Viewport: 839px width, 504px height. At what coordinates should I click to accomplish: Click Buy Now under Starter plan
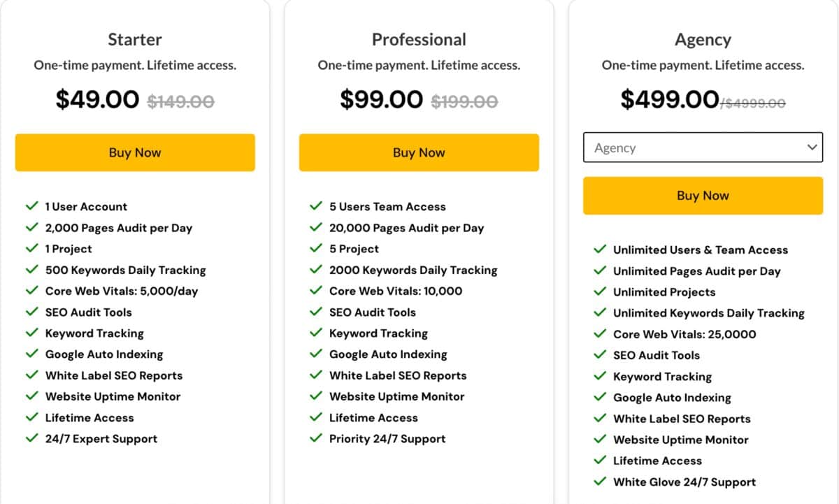[135, 152]
